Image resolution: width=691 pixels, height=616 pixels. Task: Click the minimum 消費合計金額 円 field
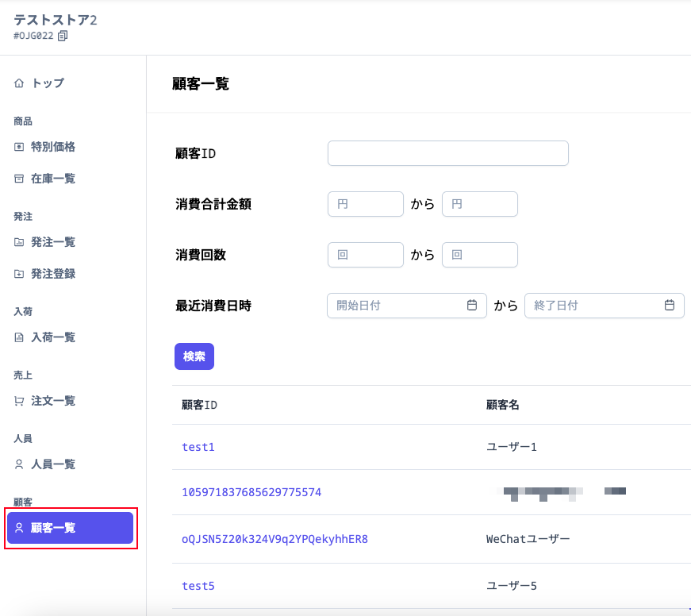(x=366, y=204)
